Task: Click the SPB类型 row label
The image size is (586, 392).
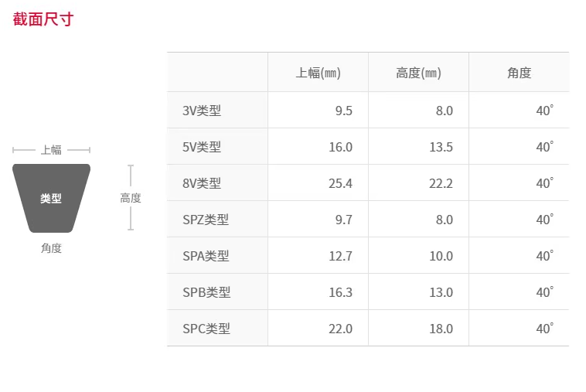Action: click(x=206, y=292)
